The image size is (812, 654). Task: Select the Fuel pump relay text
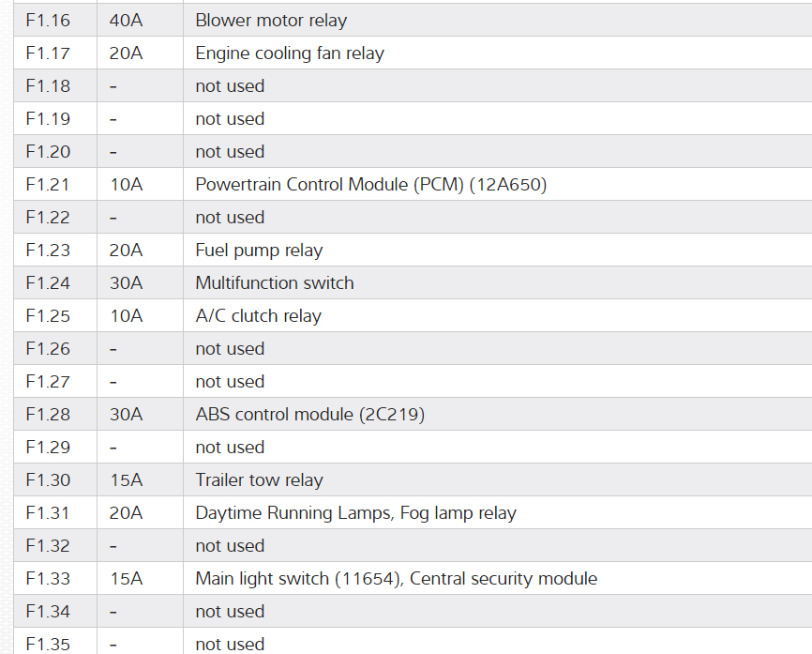pyautogui.click(x=259, y=251)
